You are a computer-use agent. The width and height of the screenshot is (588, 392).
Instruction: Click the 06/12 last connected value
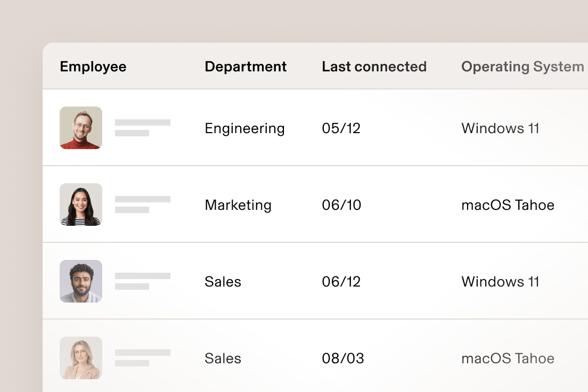coord(341,281)
